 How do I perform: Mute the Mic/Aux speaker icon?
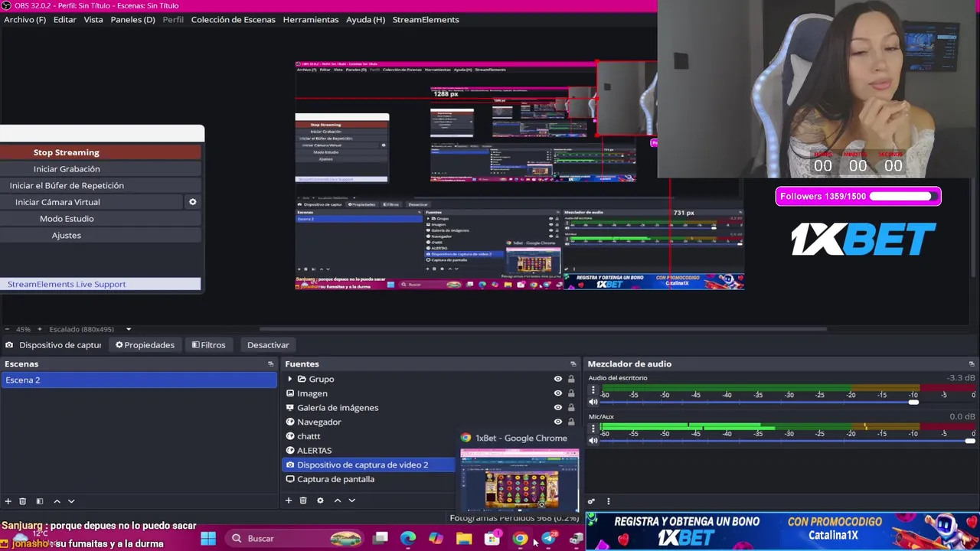(x=593, y=441)
